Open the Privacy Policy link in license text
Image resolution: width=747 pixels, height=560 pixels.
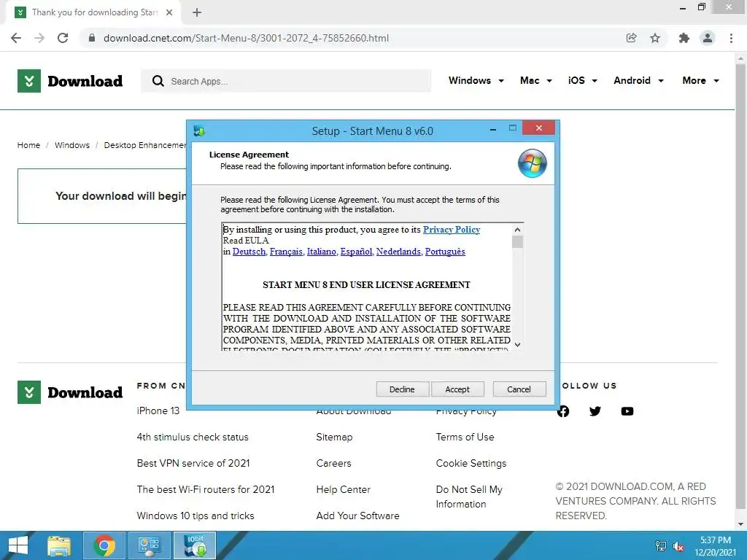point(451,230)
